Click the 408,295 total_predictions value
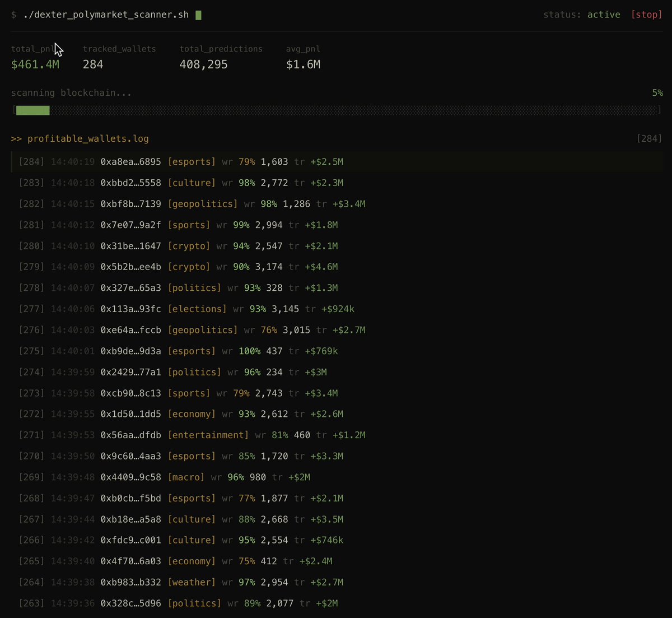 coord(203,64)
